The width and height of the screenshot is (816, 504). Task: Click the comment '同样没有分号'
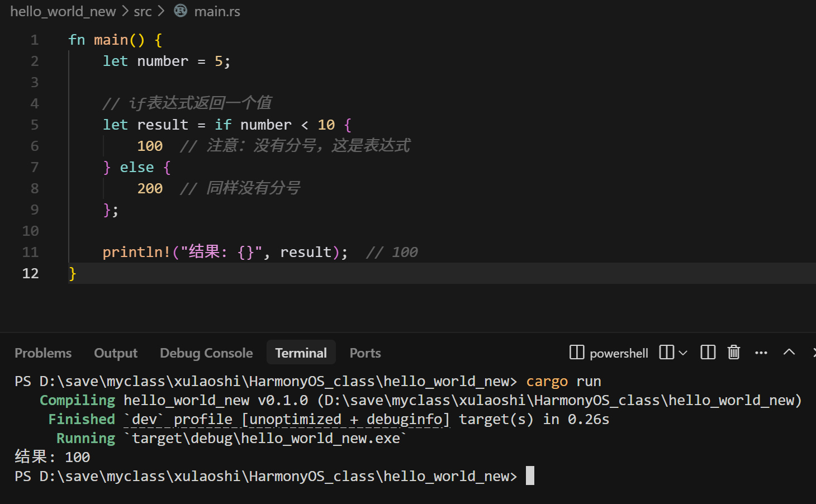click(240, 188)
